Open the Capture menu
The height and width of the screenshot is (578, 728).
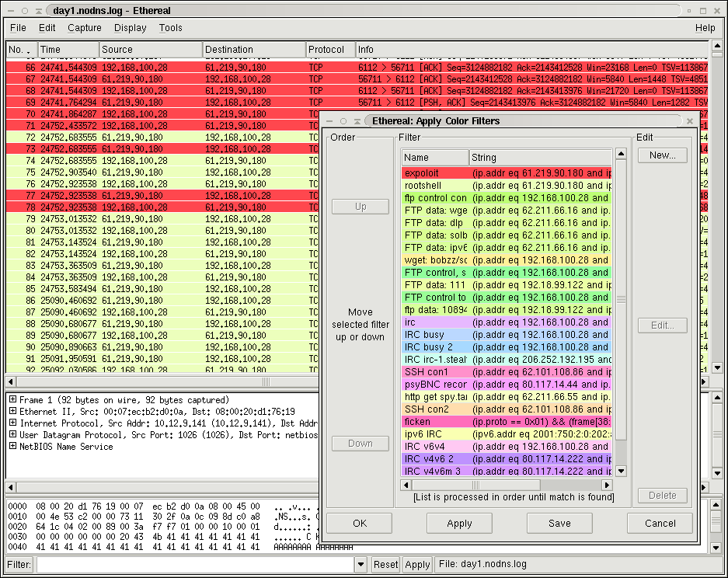click(85, 28)
